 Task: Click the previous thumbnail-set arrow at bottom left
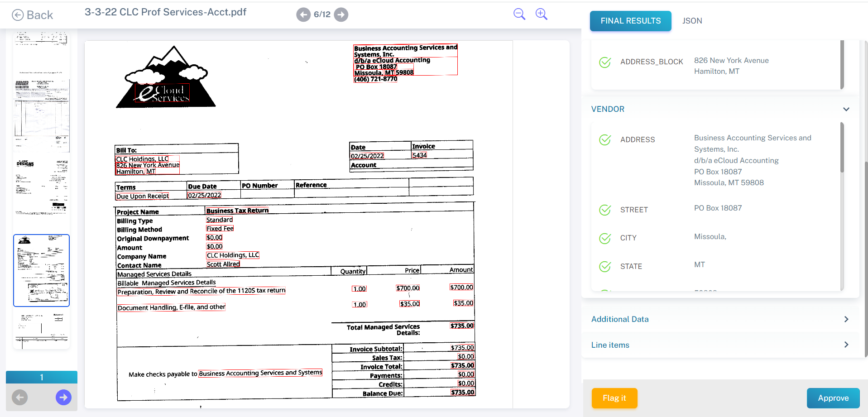19,398
